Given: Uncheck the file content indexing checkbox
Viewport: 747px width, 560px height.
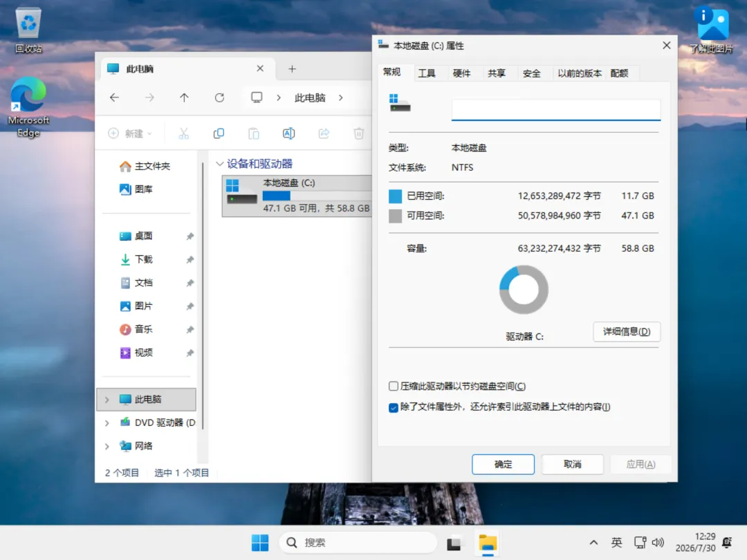Looking at the screenshot, I should click(x=393, y=407).
